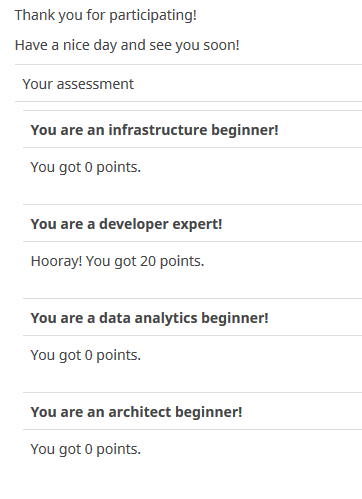Click the number 20 in developer points
The width and height of the screenshot is (362, 499).
click(x=148, y=261)
